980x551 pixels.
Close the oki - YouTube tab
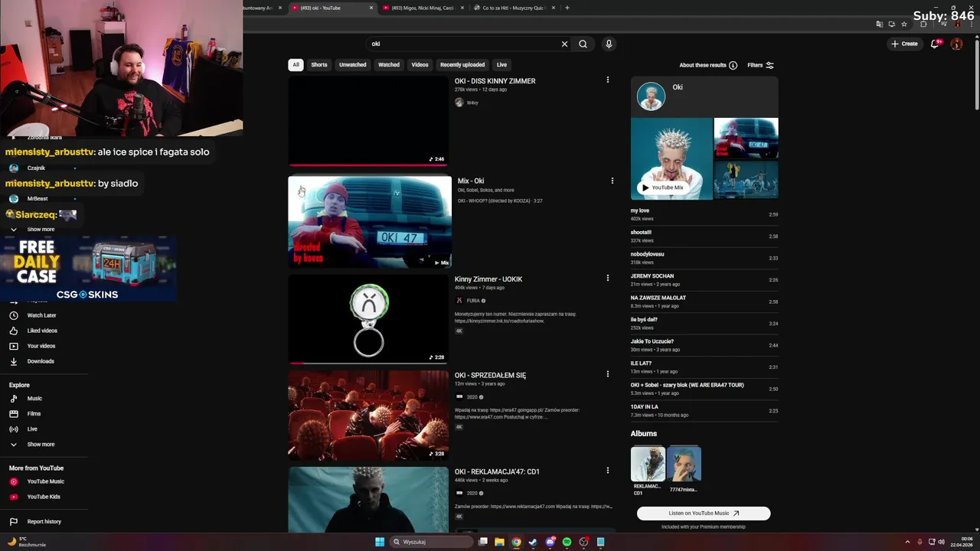coord(371,8)
